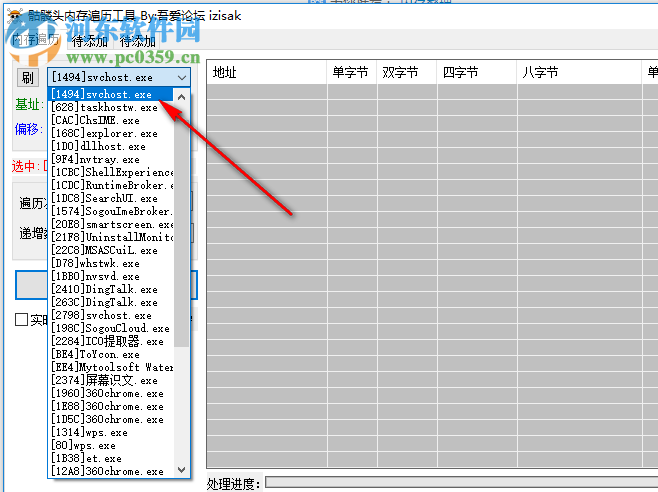The width and height of the screenshot is (658, 492).
Task: Choose [2284]ICO提取器.exe entry
Action: [x=111, y=342]
